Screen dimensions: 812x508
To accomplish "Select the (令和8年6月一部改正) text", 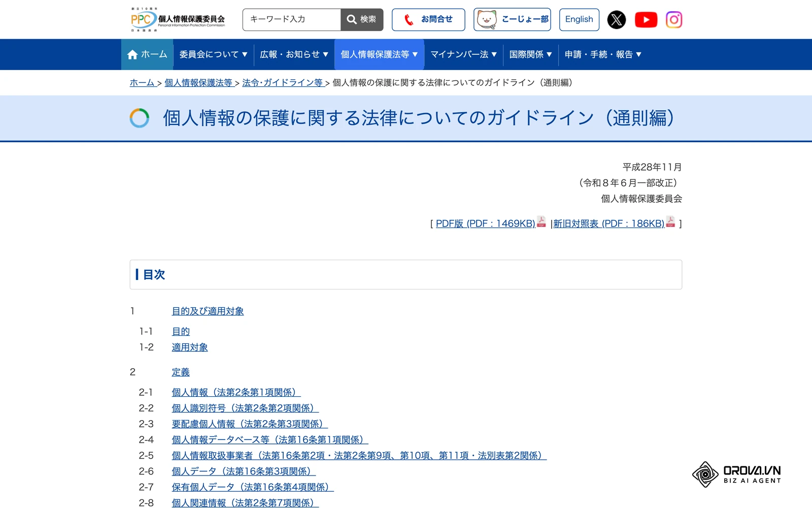I will click(628, 183).
